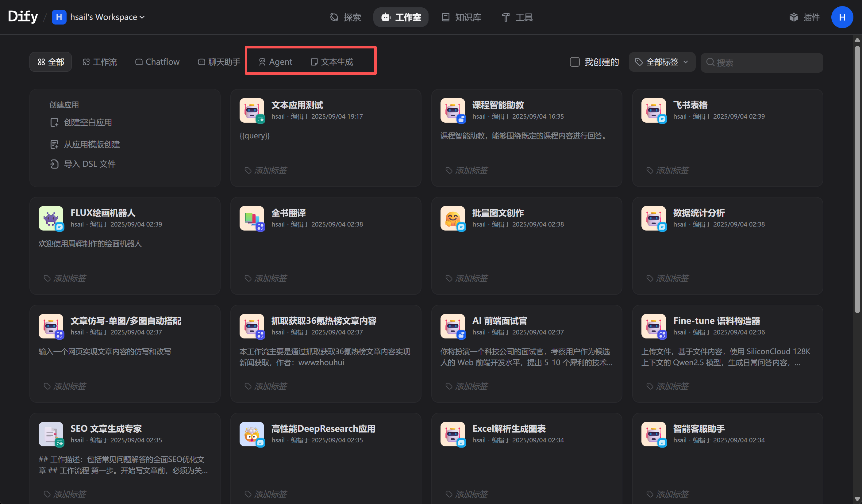862x504 pixels.
Task: Click the SEO 文章生成专家 title
Action: [106, 429]
